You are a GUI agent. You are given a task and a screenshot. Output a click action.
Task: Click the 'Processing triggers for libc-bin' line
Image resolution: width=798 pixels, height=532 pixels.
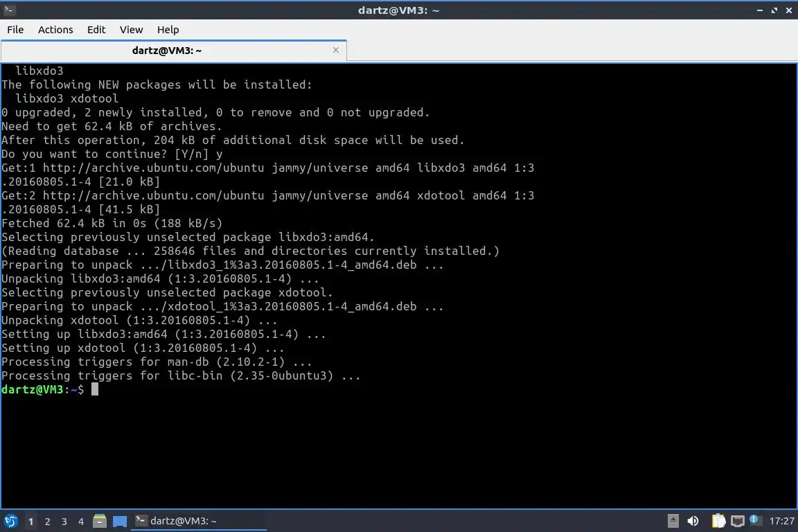coord(181,375)
